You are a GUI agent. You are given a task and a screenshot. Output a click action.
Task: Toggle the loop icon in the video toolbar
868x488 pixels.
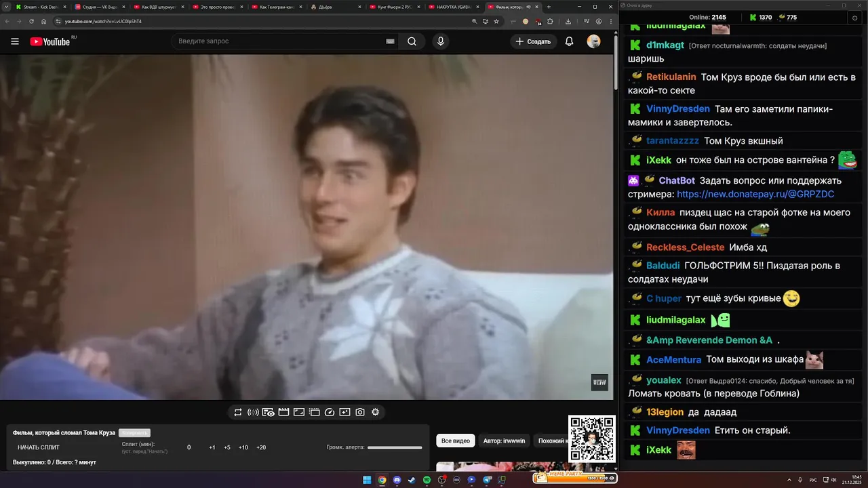coord(238,412)
